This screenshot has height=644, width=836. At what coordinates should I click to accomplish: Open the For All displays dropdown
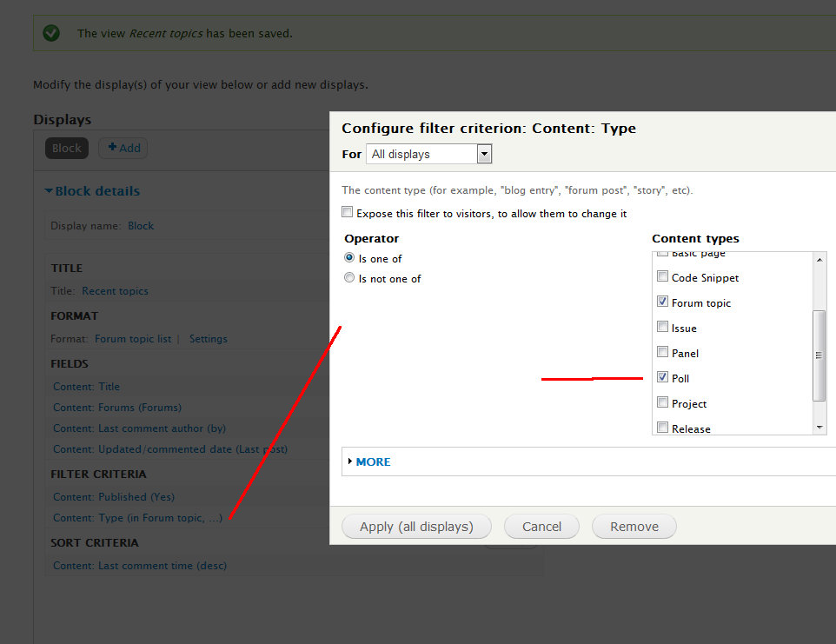coord(429,155)
